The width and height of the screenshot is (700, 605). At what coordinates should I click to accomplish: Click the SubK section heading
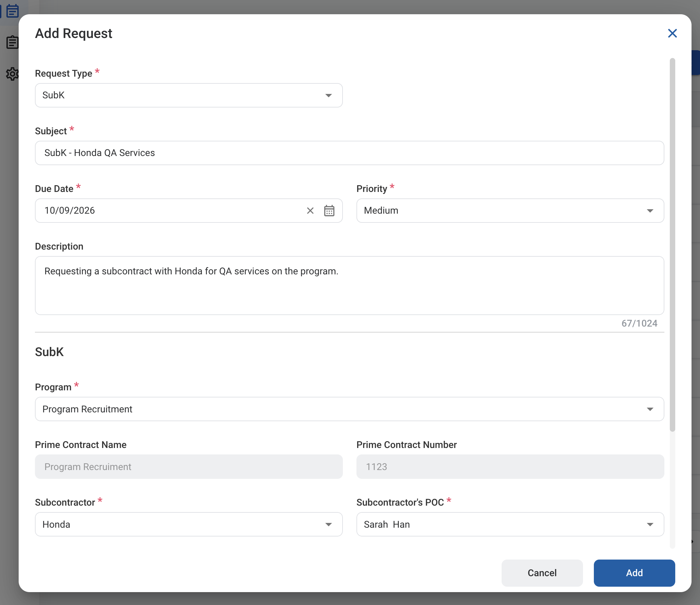(x=49, y=352)
